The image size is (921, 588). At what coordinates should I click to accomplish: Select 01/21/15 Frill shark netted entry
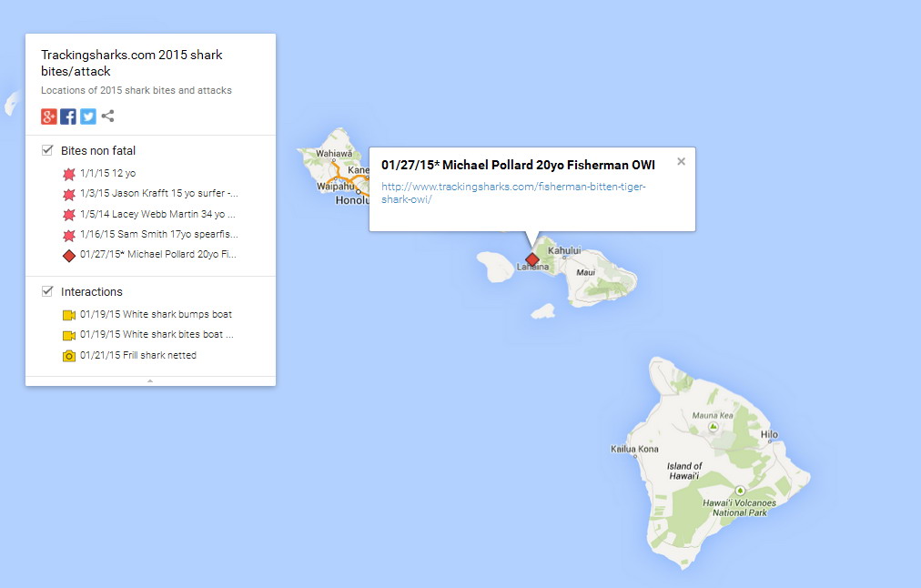click(138, 355)
